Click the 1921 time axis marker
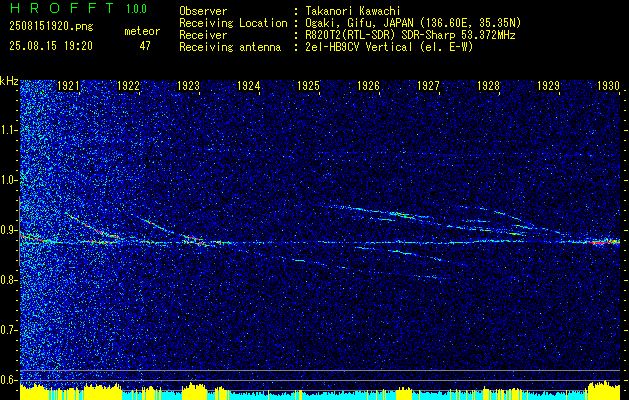Viewport: 629px width, 400px height. [x=68, y=86]
